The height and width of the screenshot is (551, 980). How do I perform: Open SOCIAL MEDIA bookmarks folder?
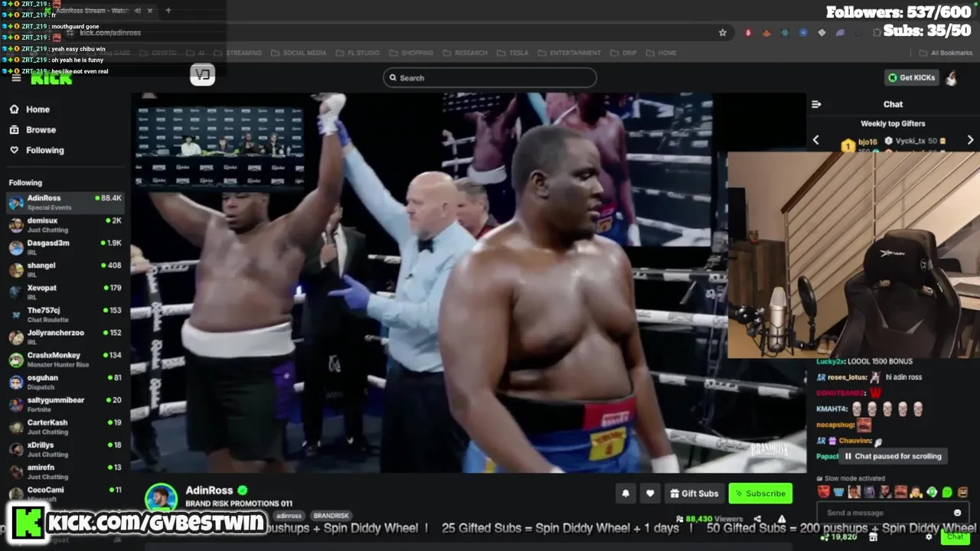coord(299,53)
